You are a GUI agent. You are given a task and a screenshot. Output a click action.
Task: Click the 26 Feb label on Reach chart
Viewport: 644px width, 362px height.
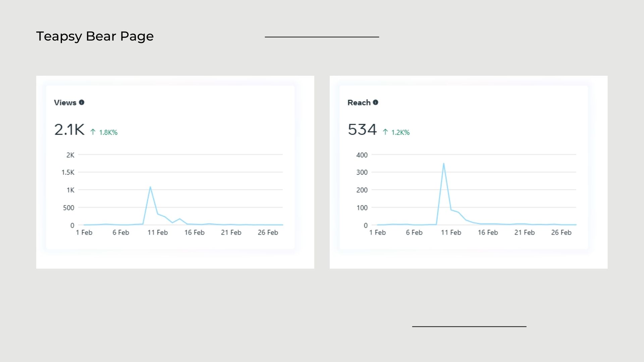(561, 233)
